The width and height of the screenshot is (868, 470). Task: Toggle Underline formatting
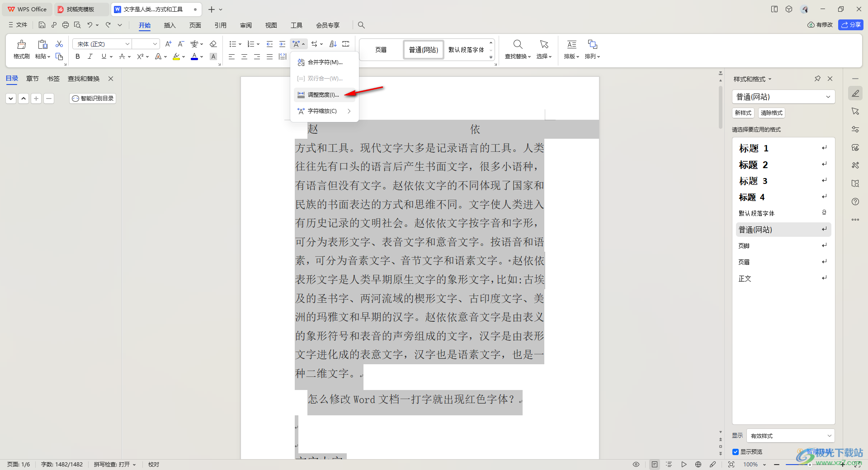coord(104,56)
